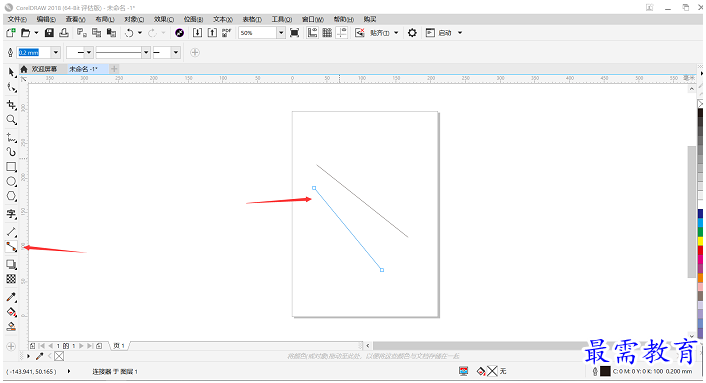Expand the Open file dropdown arrow

(36, 33)
